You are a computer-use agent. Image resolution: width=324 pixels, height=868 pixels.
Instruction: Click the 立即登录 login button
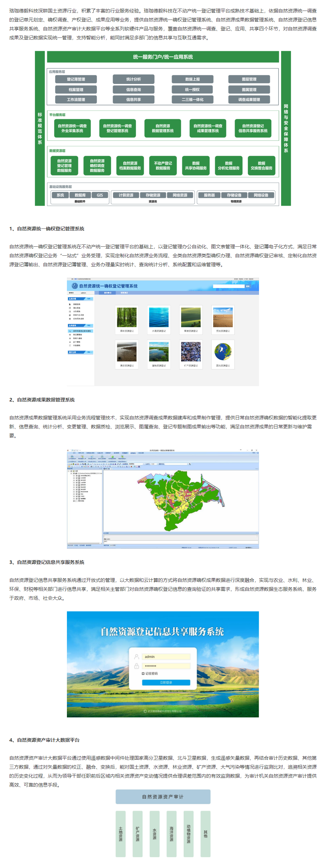click(x=166, y=682)
